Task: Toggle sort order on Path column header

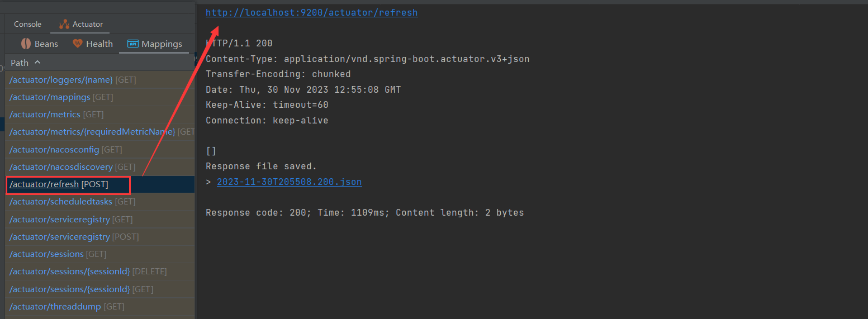Action: [x=20, y=63]
